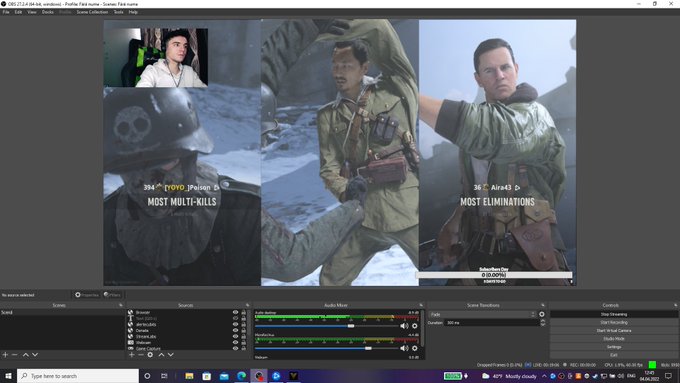Screen dimensions: 680x383
Task: Open Windows Start menu
Action: click(x=8, y=376)
